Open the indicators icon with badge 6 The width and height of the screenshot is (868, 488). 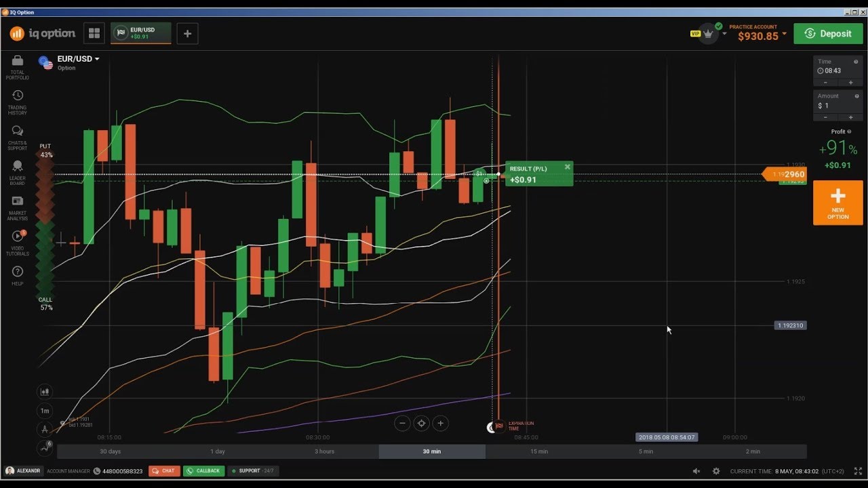coord(45,447)
